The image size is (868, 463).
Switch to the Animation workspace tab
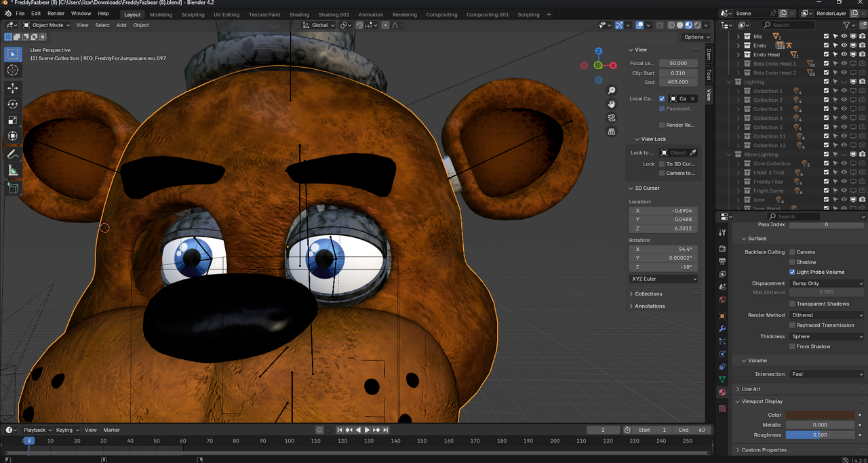pos(370,14)
